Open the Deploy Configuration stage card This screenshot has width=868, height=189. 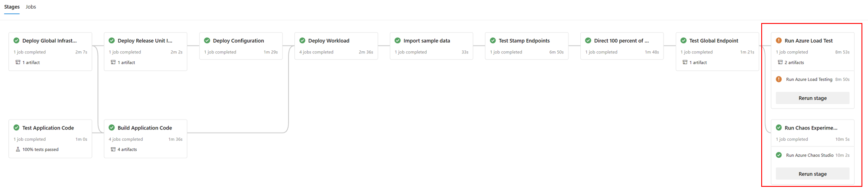(x=241, y=46)
